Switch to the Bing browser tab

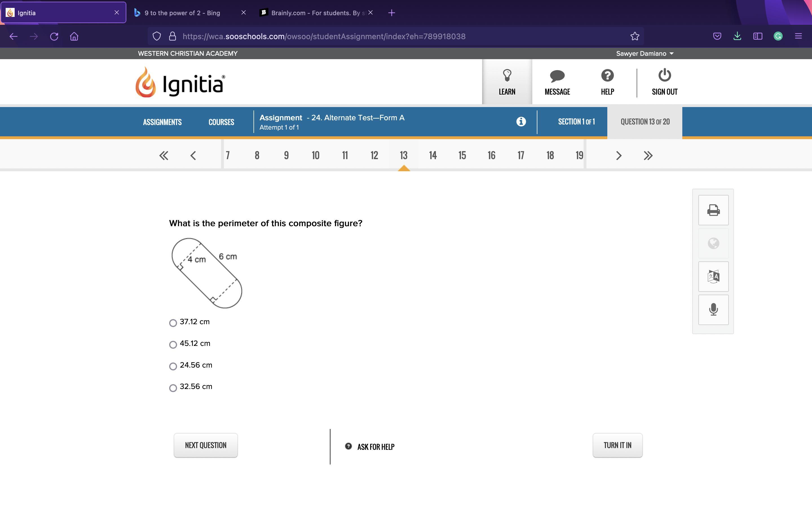182,13
